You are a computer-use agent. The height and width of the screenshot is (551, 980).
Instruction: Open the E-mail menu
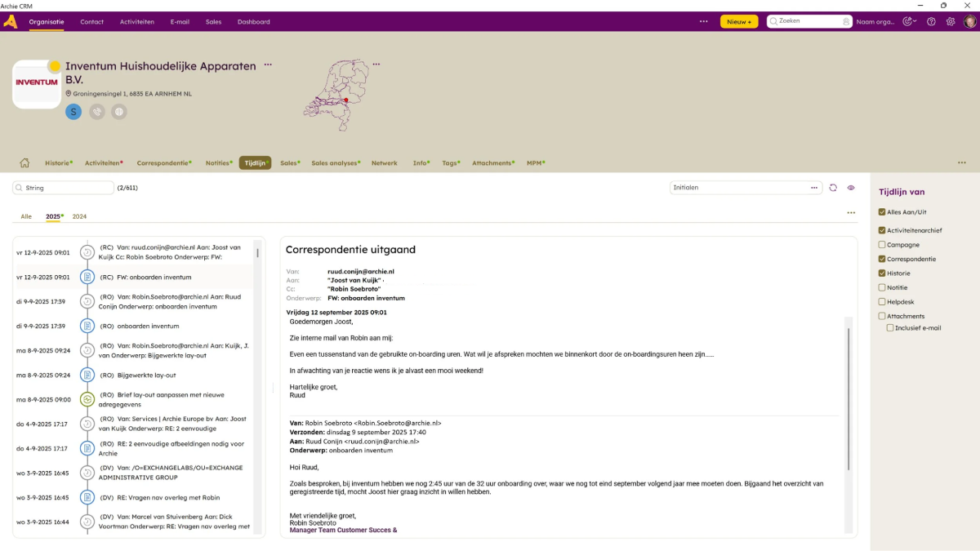pyautogui.click(x=180, y=22)
